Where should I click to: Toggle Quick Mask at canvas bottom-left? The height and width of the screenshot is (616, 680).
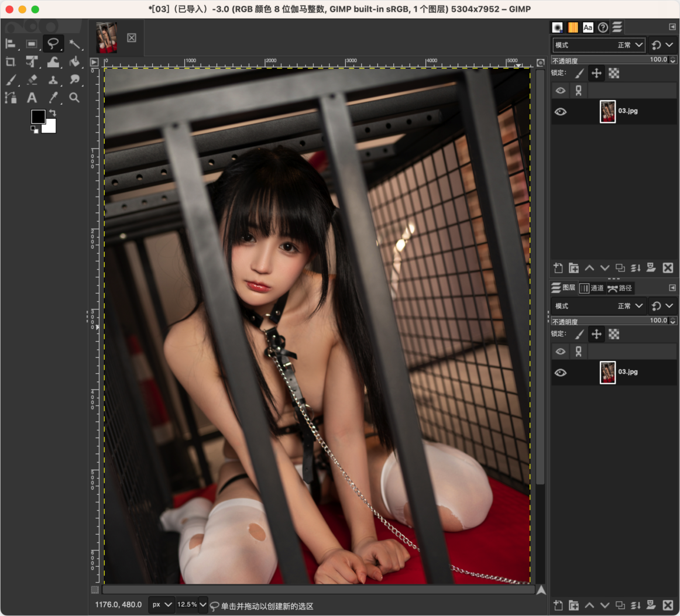click(95, 590)
